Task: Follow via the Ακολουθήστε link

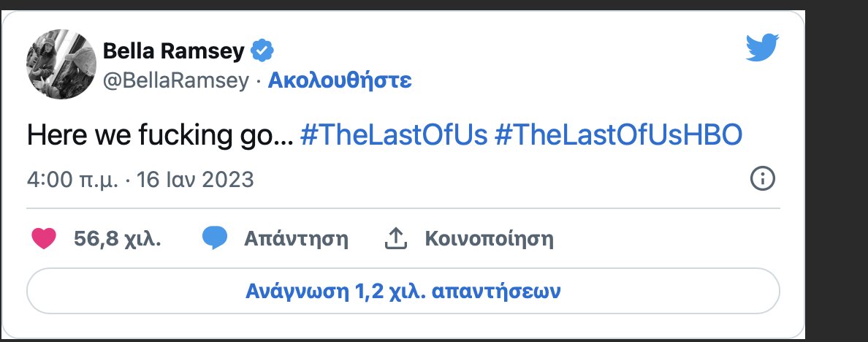Action: 340,80
